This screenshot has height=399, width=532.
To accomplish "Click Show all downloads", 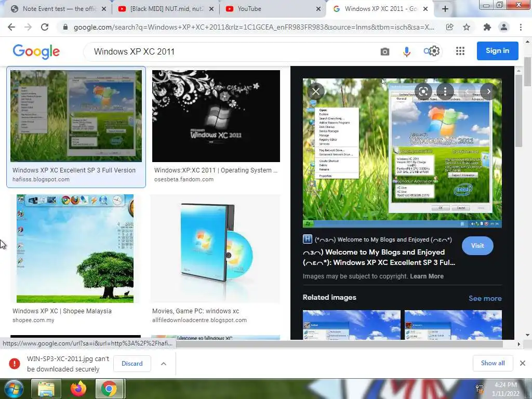I will click(x=493, y=363).
